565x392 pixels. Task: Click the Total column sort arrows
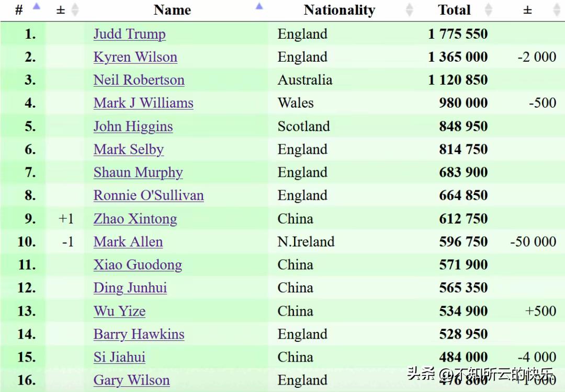pyautogui.click(x=488, y=10)
